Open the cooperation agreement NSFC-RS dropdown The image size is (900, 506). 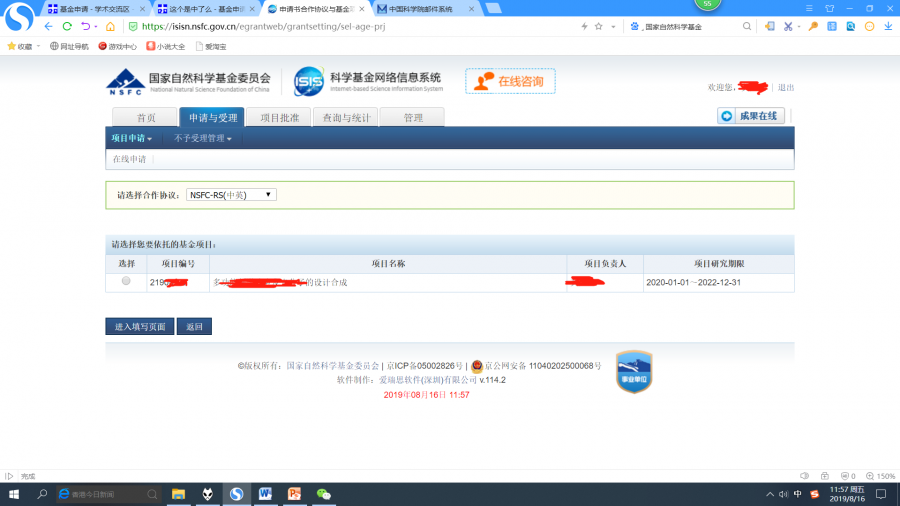pyautogui.click(x=231, y=195)
